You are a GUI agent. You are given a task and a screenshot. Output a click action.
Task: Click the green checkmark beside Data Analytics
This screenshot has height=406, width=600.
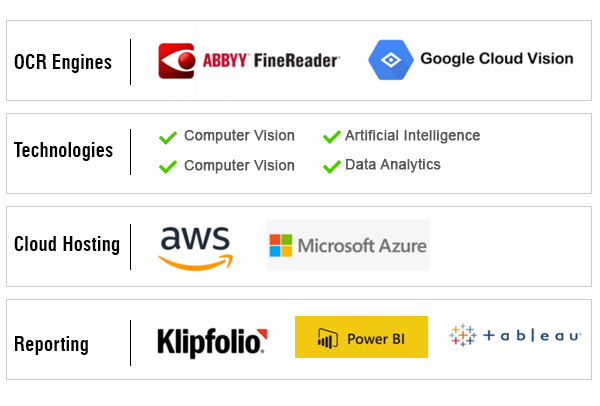point(332,166)
